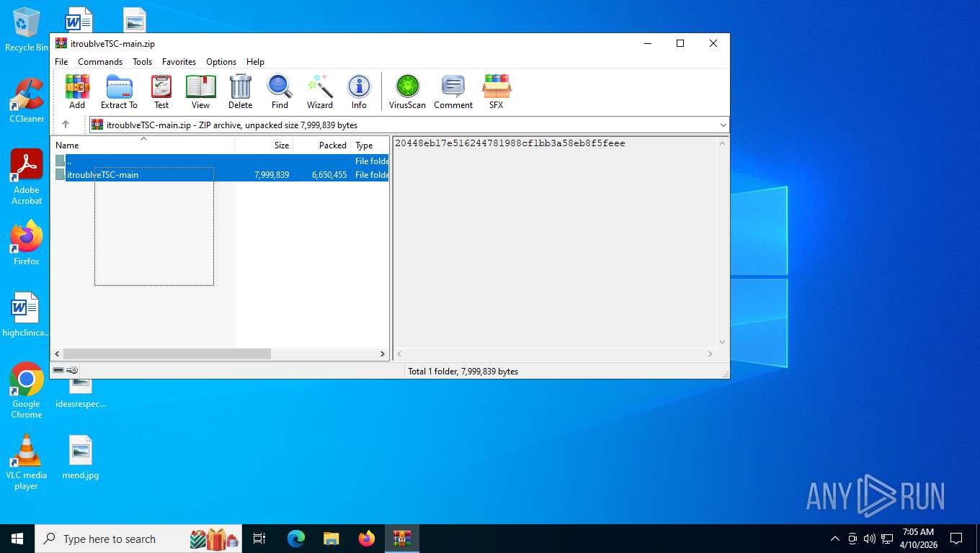Click the Comment toolbar icon

click(x=453, y=91)
